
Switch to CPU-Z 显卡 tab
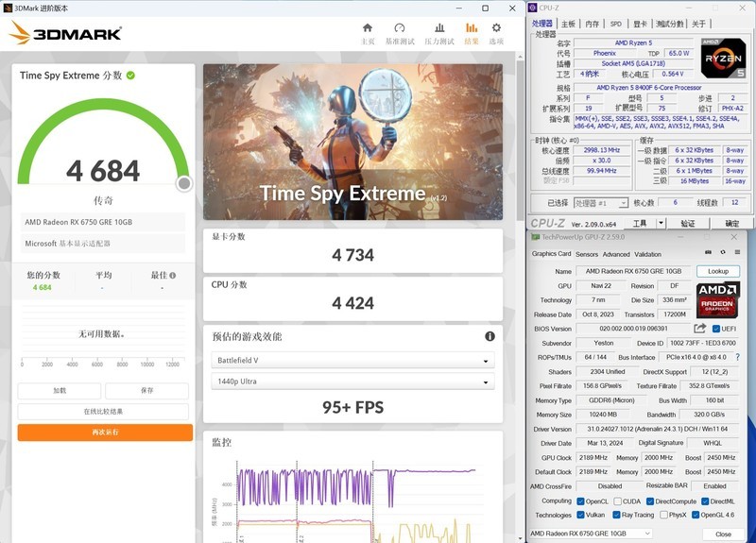[x=640, y=24]
